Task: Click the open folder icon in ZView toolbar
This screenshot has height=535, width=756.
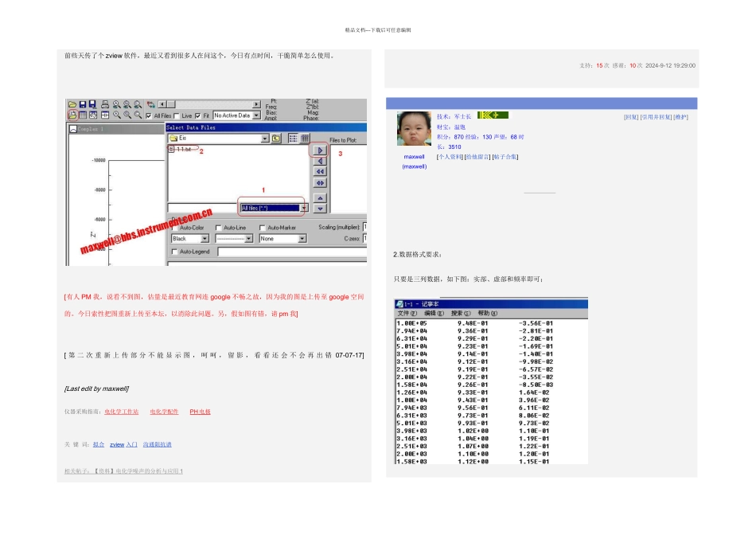Action: (x=72, y=104)
